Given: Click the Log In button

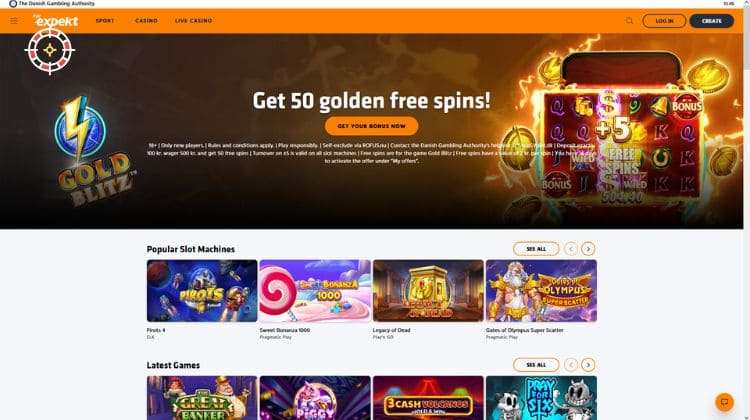Looking at the screenshot, I should tap(664, 21).
